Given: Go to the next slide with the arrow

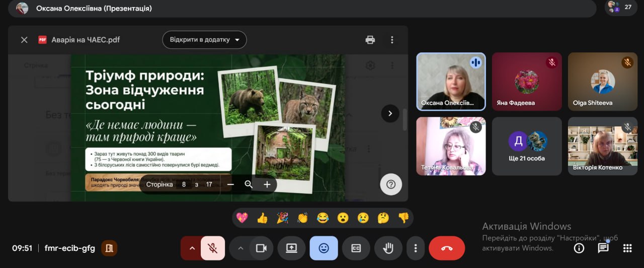Looking at the screenshot, I should (390, 113).
